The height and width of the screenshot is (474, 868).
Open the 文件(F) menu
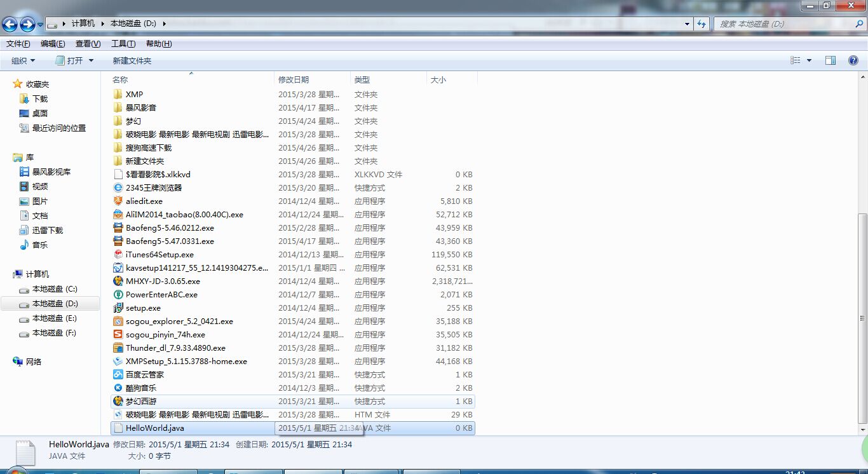coord(18,44)
